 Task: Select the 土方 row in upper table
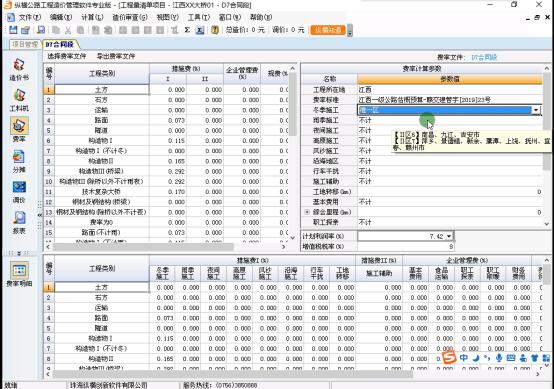point(102,90)
